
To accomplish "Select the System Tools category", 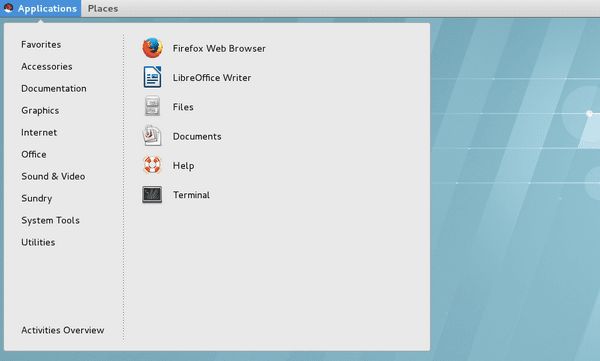I will (x=51, y=221).
